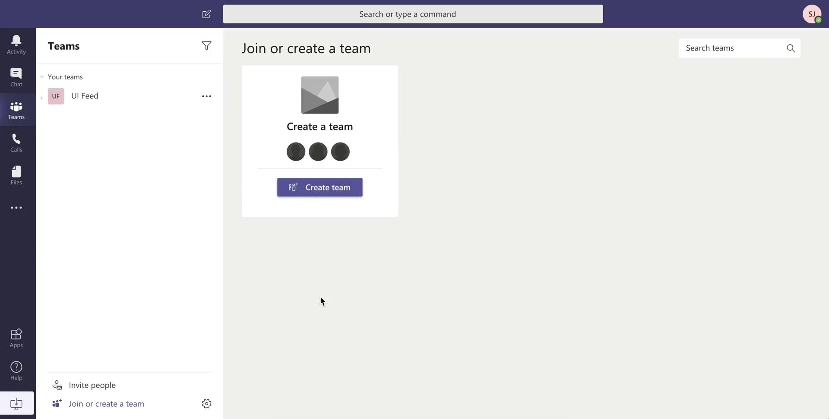Open Chat in the sidebar
The width and height of the screenshot is (829, 419).
click(x=16, y=73)
